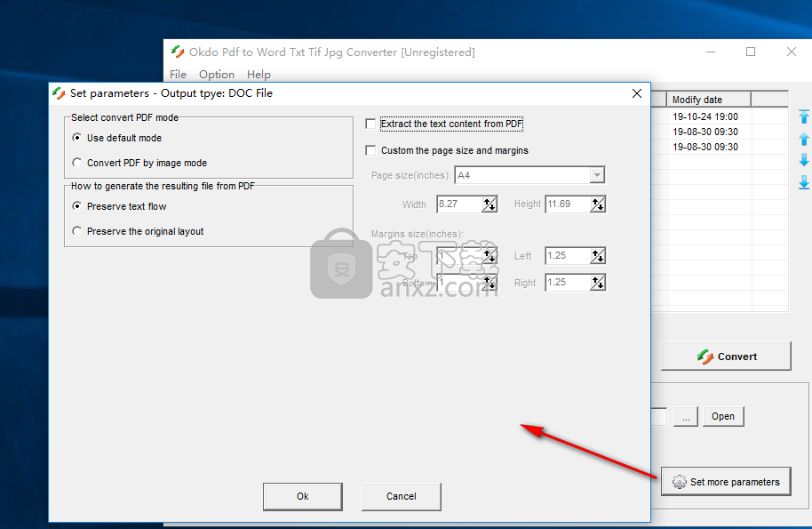Maximize the Okdo converter main window

click(x=751, y=52)
